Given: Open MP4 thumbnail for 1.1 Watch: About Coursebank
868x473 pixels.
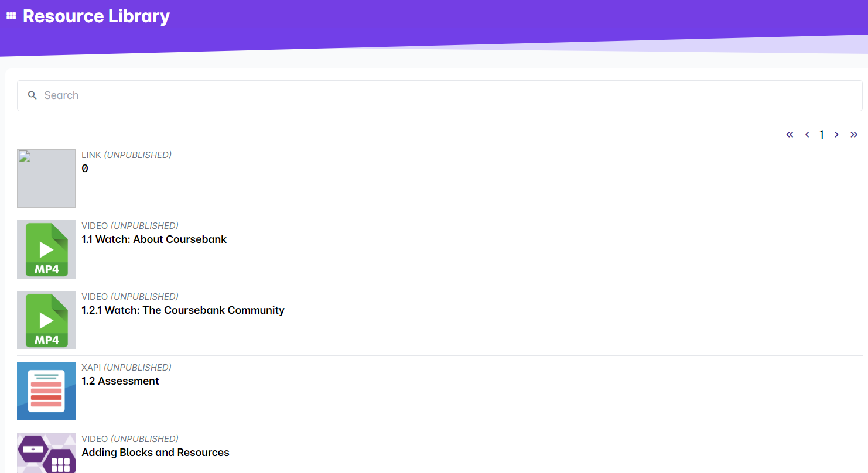Looking at the screenshot, I should (x=46, y=249).
